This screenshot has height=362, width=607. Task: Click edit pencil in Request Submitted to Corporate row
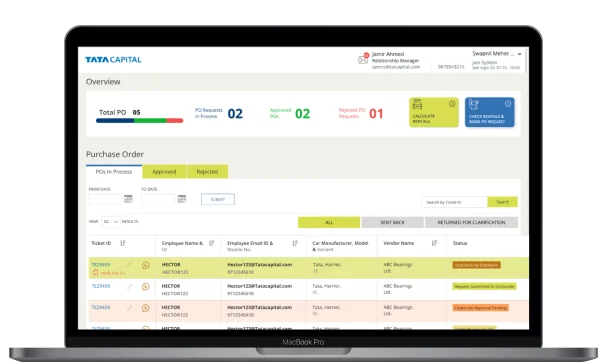click(x=129, y=287)
